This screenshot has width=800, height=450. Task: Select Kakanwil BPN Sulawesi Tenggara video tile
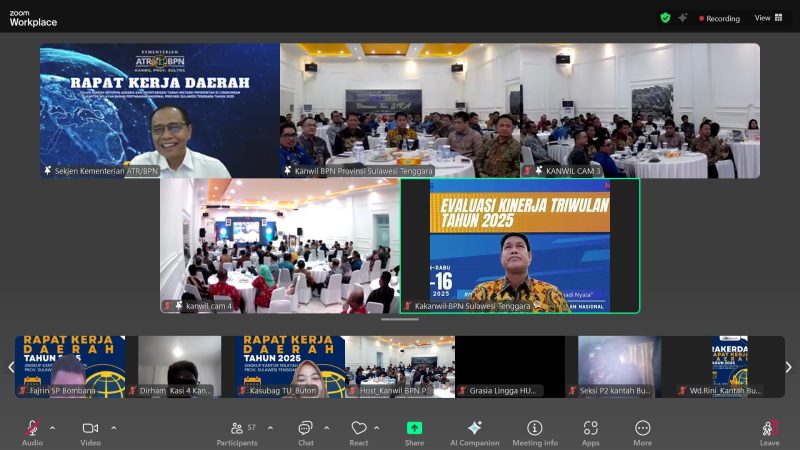[x=519, y=245]
